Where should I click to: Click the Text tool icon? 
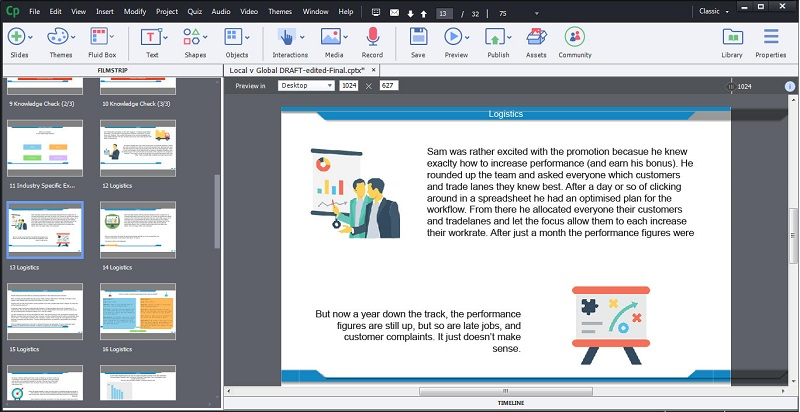click(x=152, y=37)
